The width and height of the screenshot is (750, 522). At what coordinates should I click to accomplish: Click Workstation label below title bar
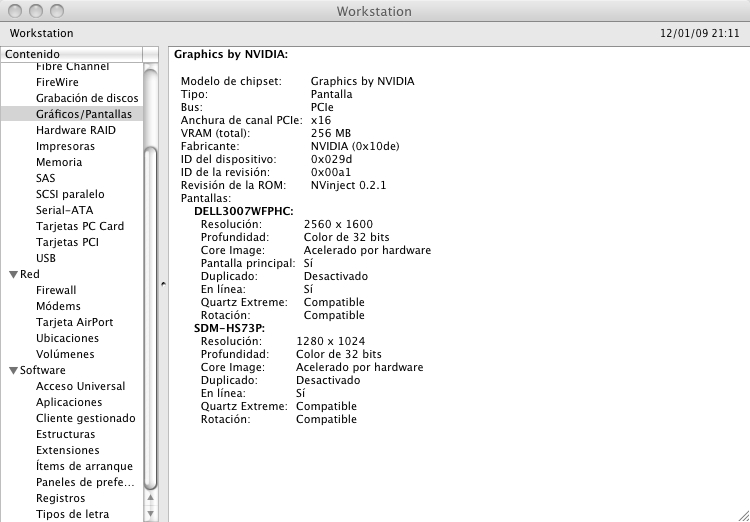click(x=42, y=33)
